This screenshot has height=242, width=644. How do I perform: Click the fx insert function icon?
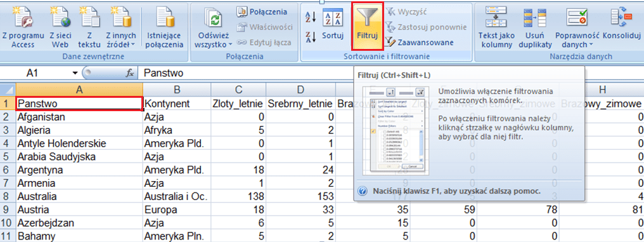pyautogui.click(x=130, y=73)
